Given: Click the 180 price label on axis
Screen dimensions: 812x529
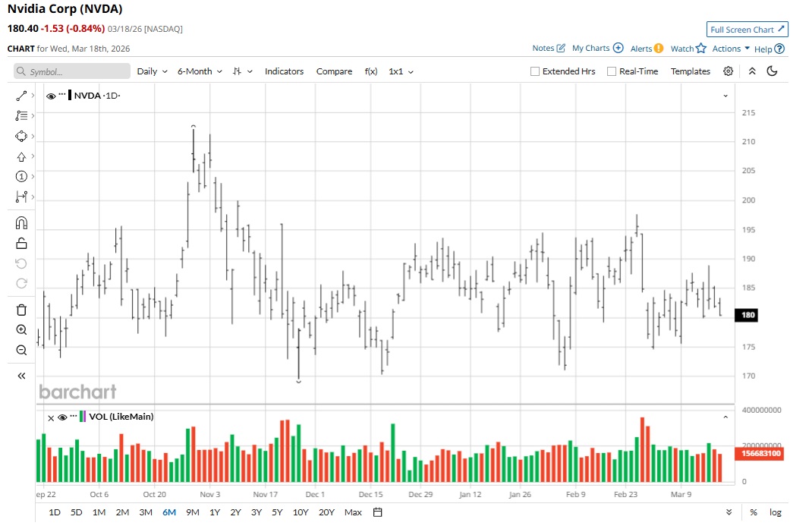Looking at the screenshot, I should pos(746,315).
